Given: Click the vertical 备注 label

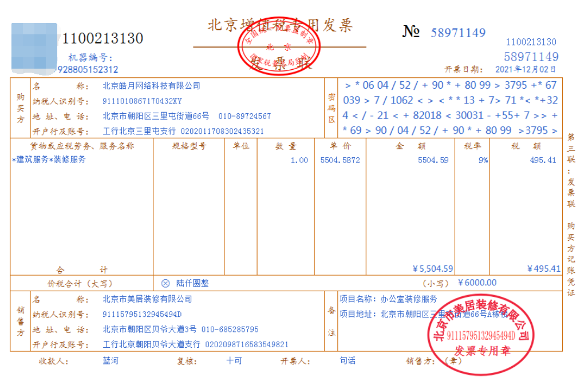Looking at the screenshot, I should coord(332,322).
